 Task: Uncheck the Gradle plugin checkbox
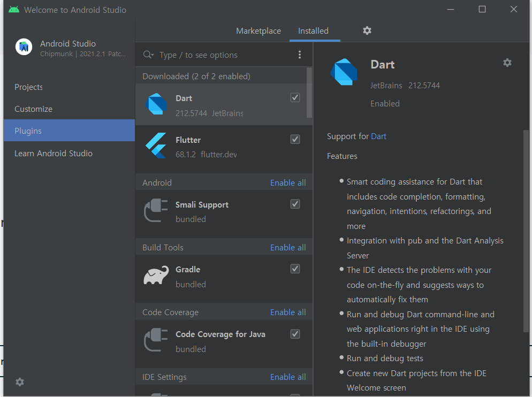tap(295, 269)
